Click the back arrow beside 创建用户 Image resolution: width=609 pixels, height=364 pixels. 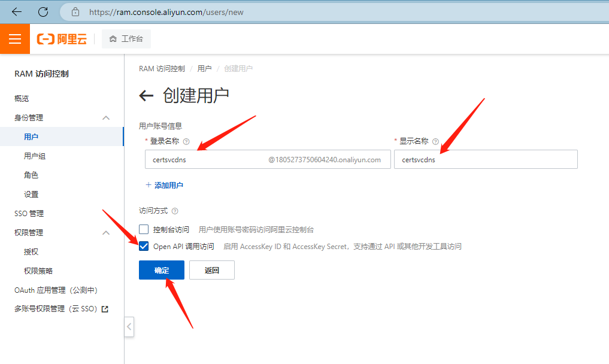coord(146,96)
